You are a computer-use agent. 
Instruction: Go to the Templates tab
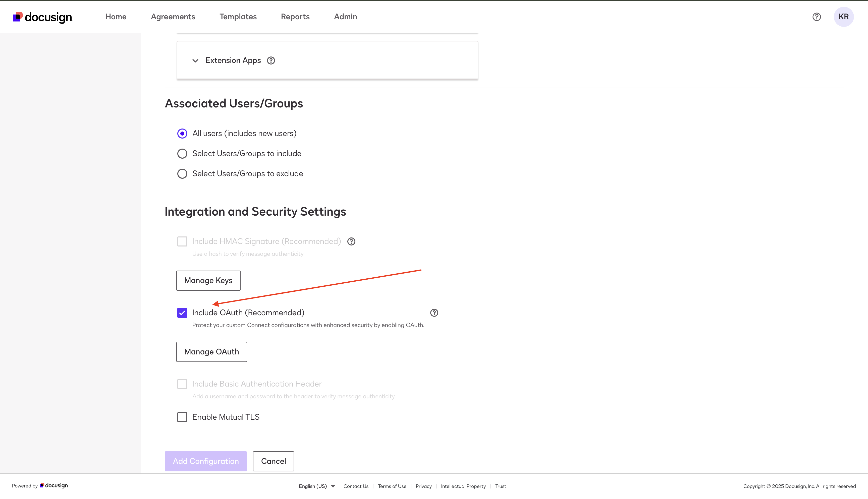coord(238,17)
